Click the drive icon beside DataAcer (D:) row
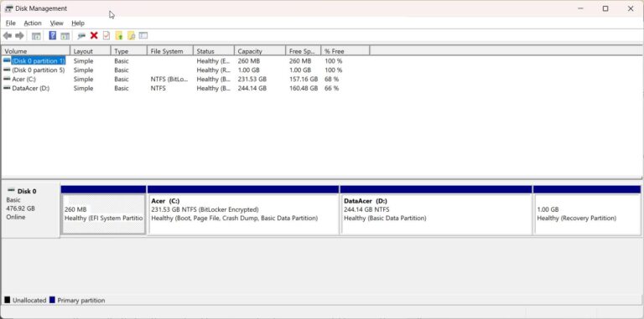Screen dimensions: 644x319 (7, 88)
